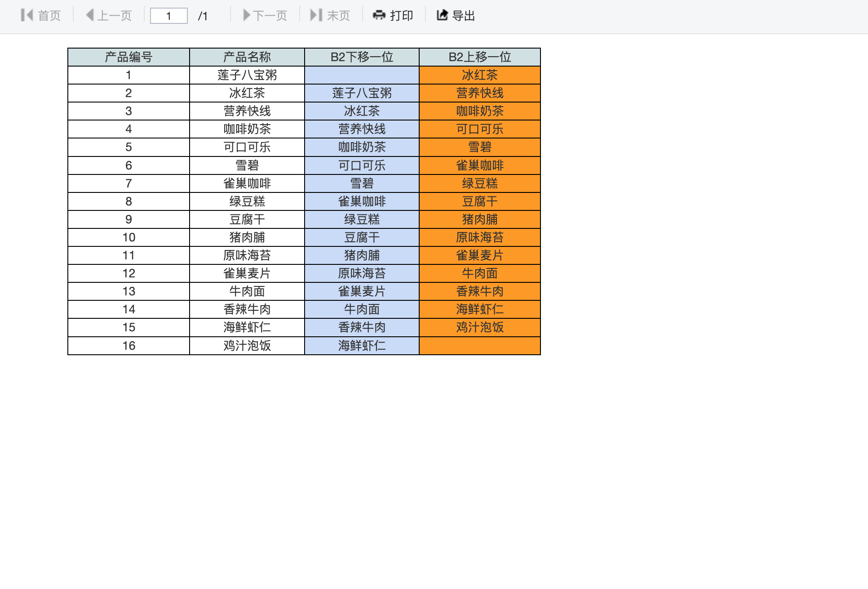Click the previous page triangle icon
The image size is (868, 589).
pos(90,15)
